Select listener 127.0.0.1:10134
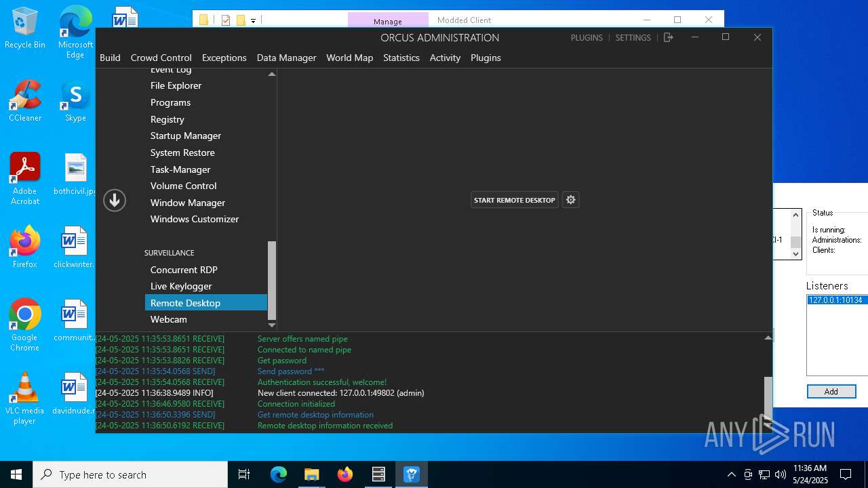This screenshot has width=868, height=488. pyautogui.click(x=837, y=300)
